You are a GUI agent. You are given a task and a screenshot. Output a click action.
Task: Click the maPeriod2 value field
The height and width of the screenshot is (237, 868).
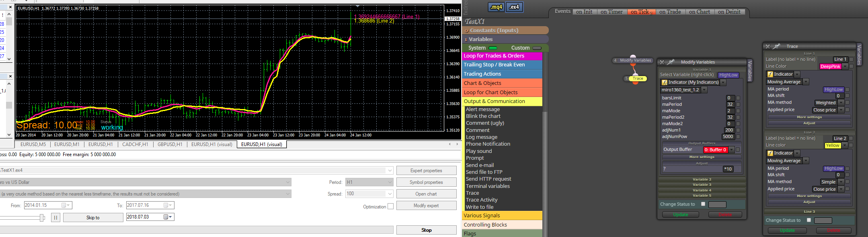coord(731,117)
